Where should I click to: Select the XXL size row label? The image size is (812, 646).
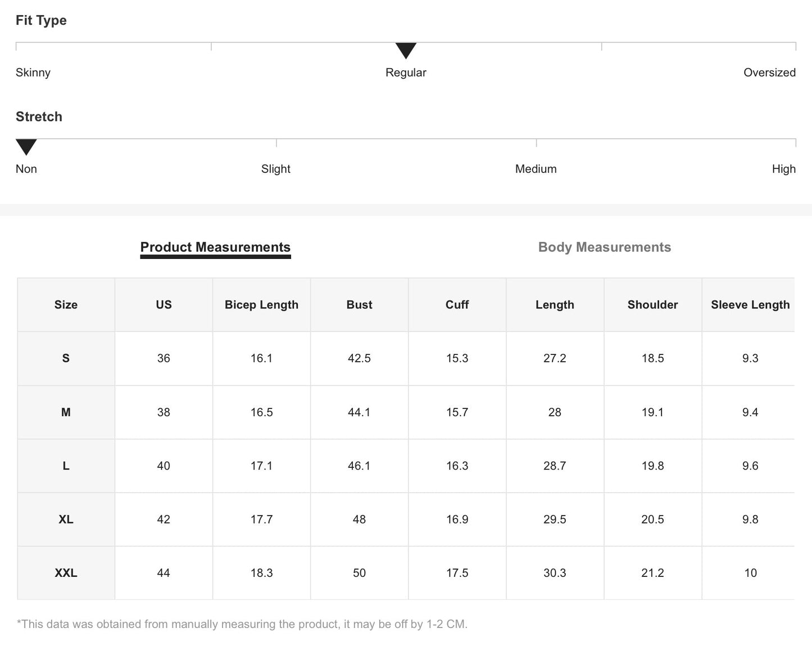(66, 573)
